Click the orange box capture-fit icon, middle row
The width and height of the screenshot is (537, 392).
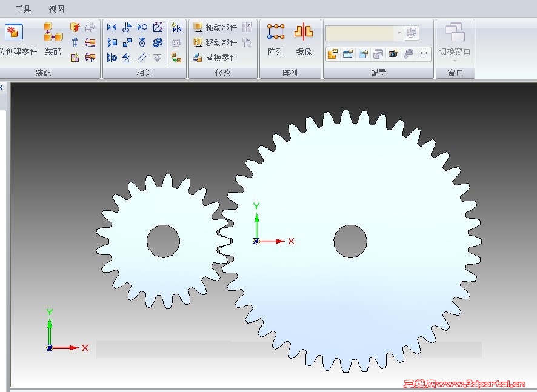[x=90, y=42]
